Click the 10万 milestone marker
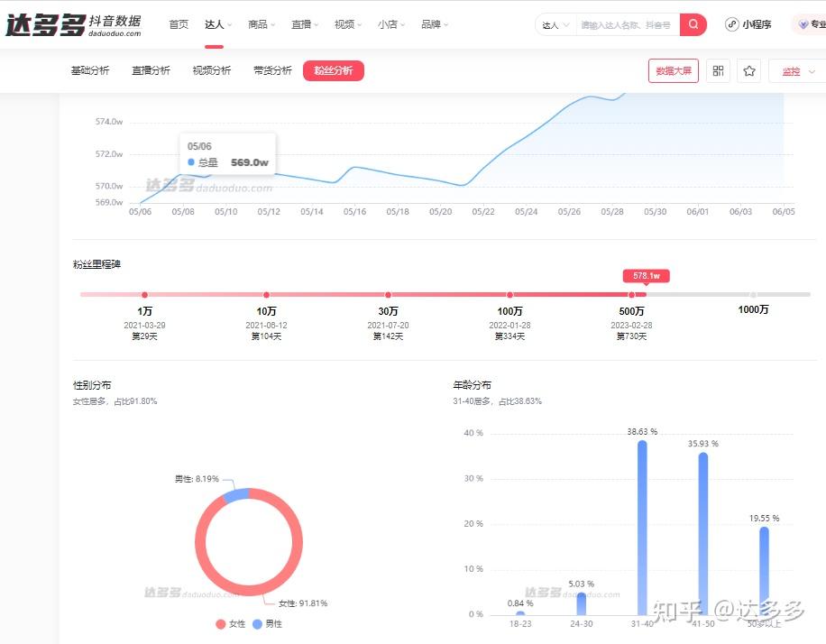The width and height of the screenshot is (826, 644). (267, 295)
